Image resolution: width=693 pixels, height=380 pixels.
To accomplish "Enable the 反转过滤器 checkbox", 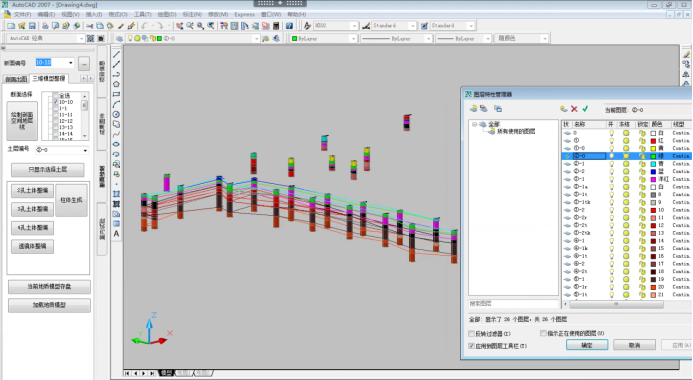I will (x=471, y=334).
